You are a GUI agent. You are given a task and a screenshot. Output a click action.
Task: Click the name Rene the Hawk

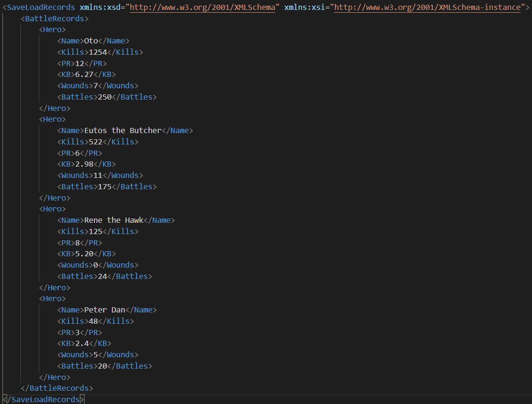click(x=114, y=220)
